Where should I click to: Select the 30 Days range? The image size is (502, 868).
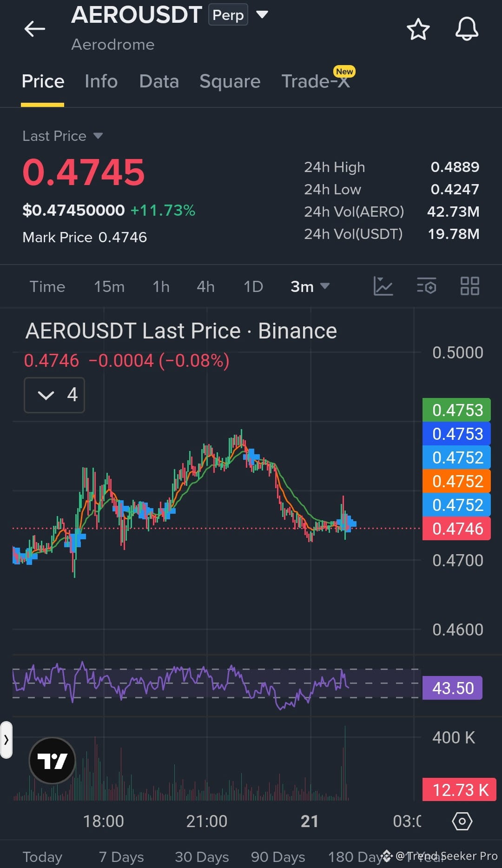pos(202,856)
